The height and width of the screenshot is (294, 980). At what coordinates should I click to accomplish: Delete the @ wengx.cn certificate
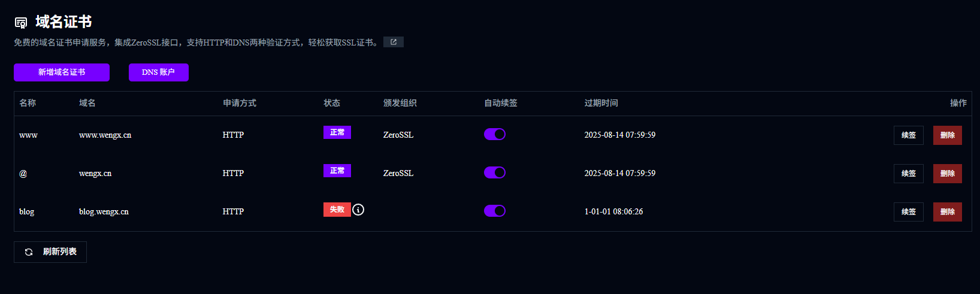click(x=947, y=174)
